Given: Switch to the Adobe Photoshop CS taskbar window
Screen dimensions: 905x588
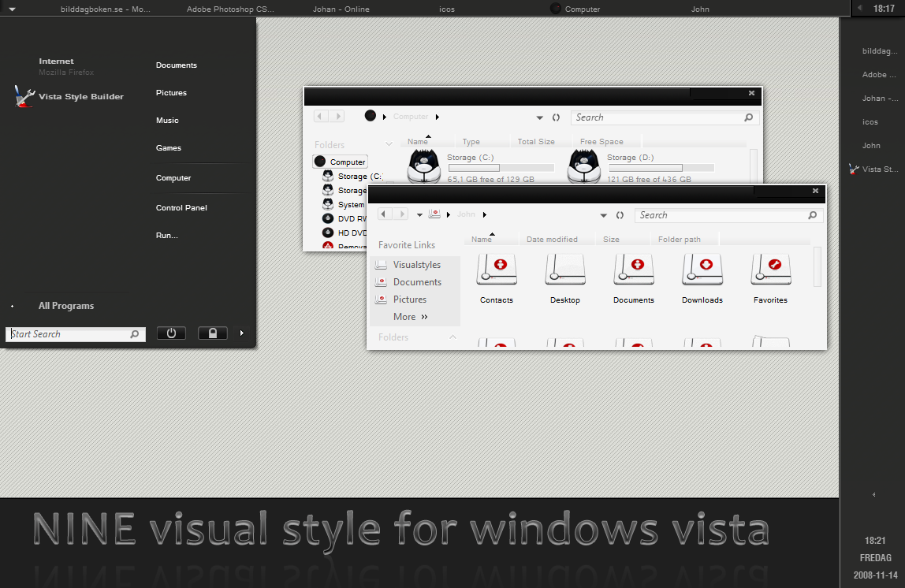Looking at the screenshot, I should (230, 9).
